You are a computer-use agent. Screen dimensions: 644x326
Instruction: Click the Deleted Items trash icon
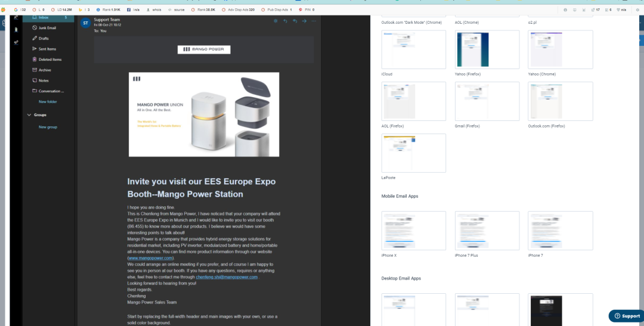pos(35,60)
